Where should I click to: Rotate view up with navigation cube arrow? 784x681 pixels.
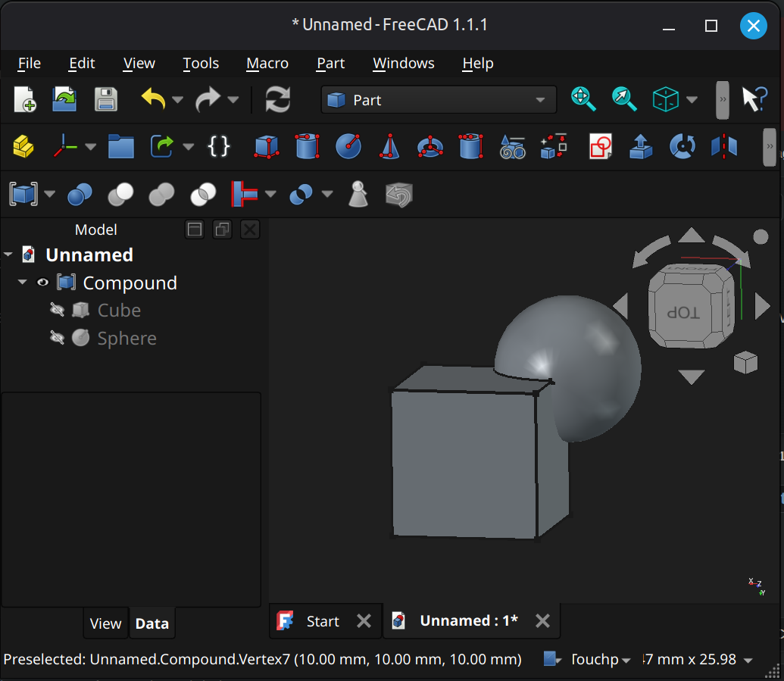(x=692, y=235)
